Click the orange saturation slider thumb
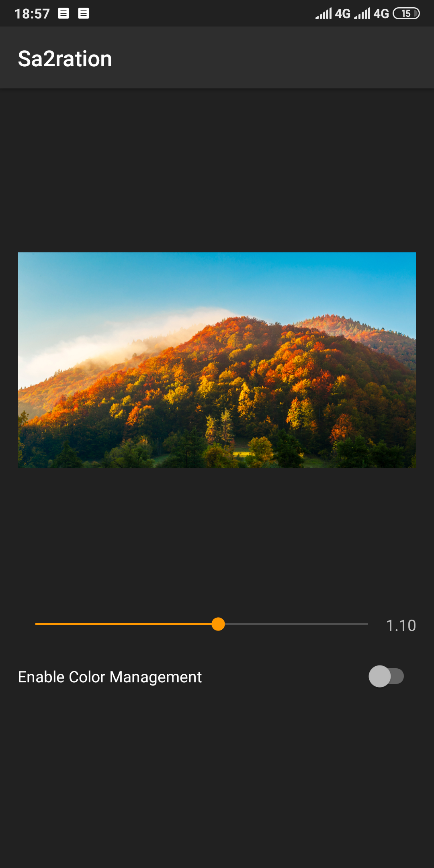The width and height of the screenshot is (434, 868). point(218,624)
